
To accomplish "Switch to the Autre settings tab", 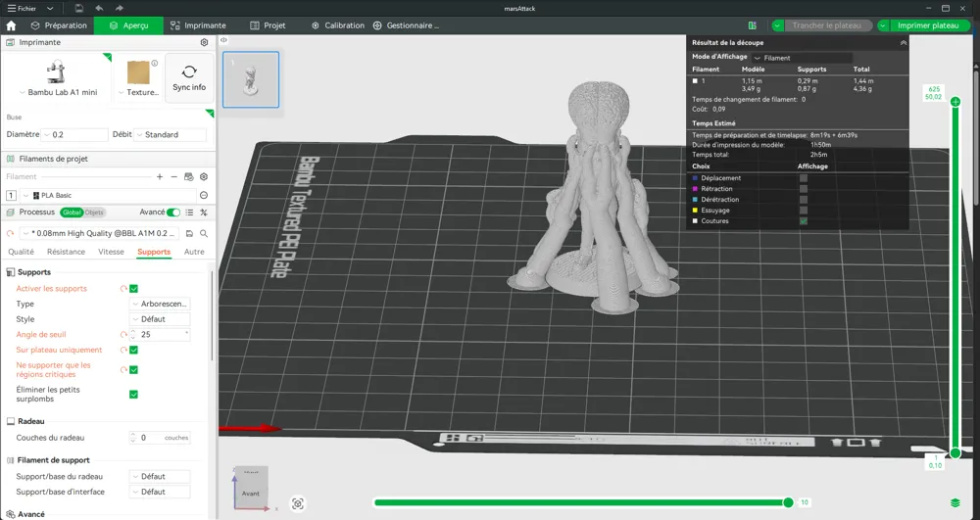I will point(194,252).
